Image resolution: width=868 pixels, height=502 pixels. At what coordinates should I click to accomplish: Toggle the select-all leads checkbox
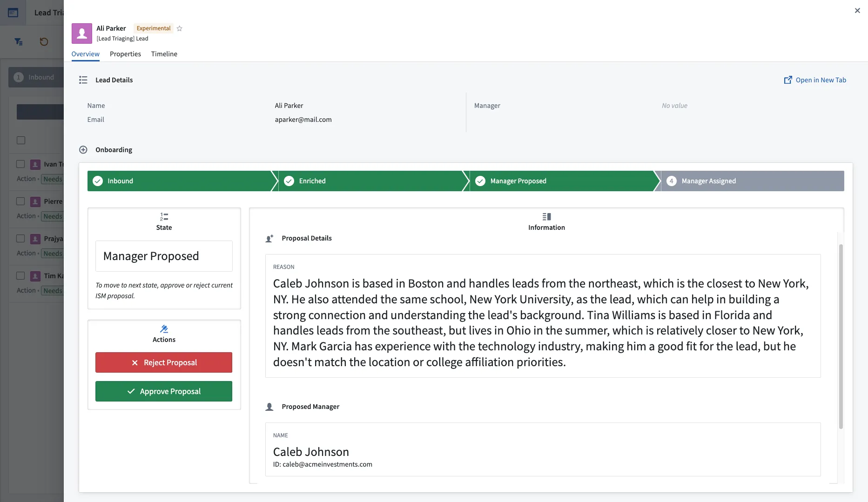(x=21, y=140)
